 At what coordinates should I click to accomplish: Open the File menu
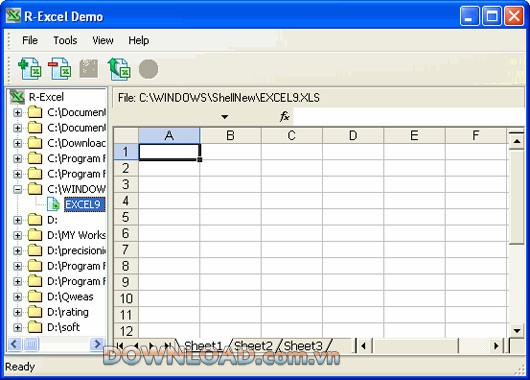[30, 40]
